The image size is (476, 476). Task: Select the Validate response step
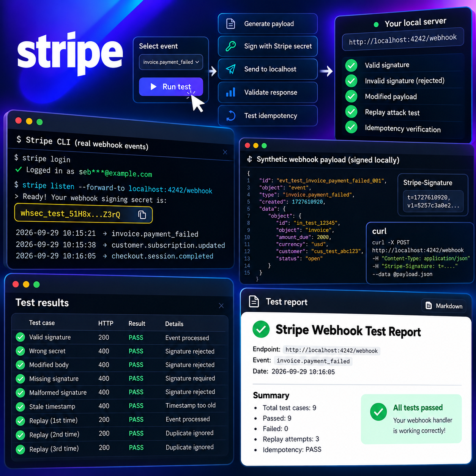(x=268, y=92)
